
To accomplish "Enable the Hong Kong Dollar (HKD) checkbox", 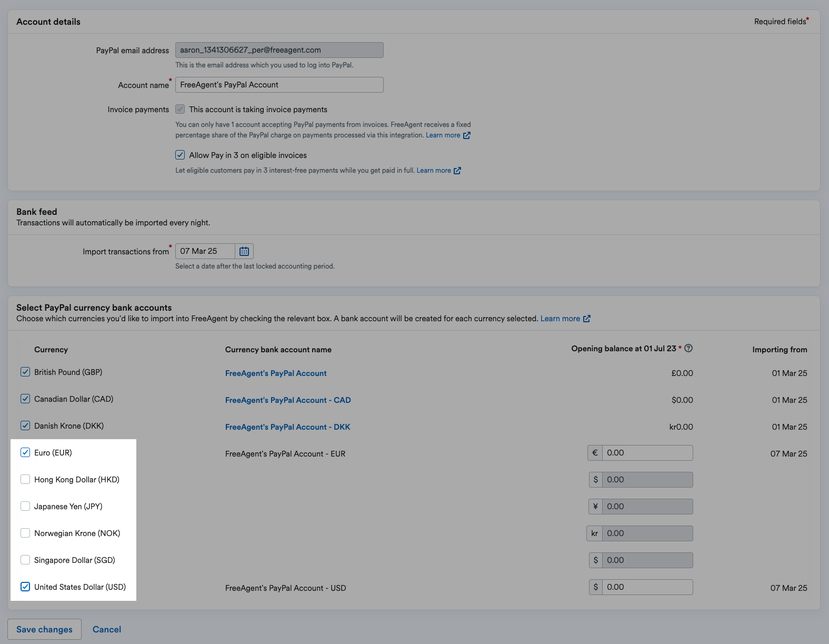I will [x=25, y=479].
